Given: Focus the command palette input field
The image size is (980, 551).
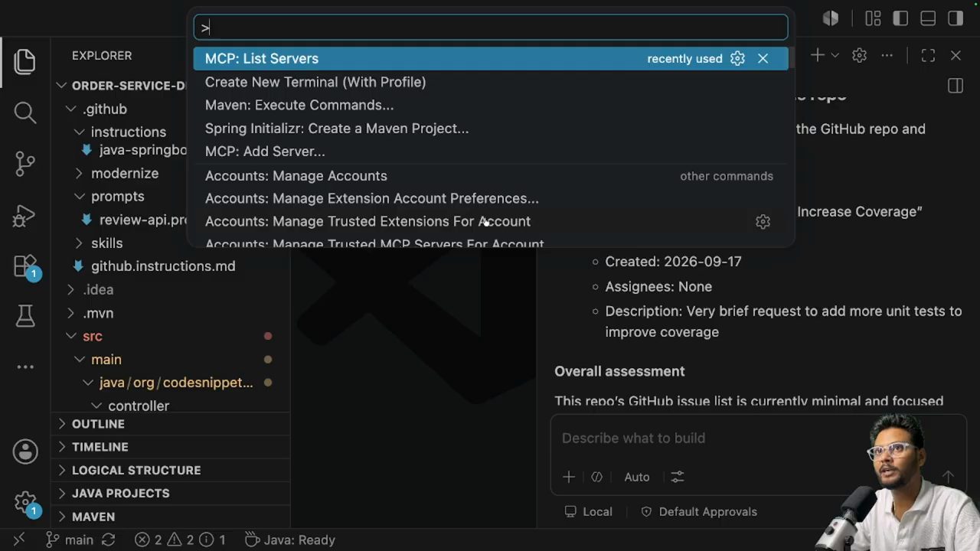Looking at the screenshot, I should [491, 28].
